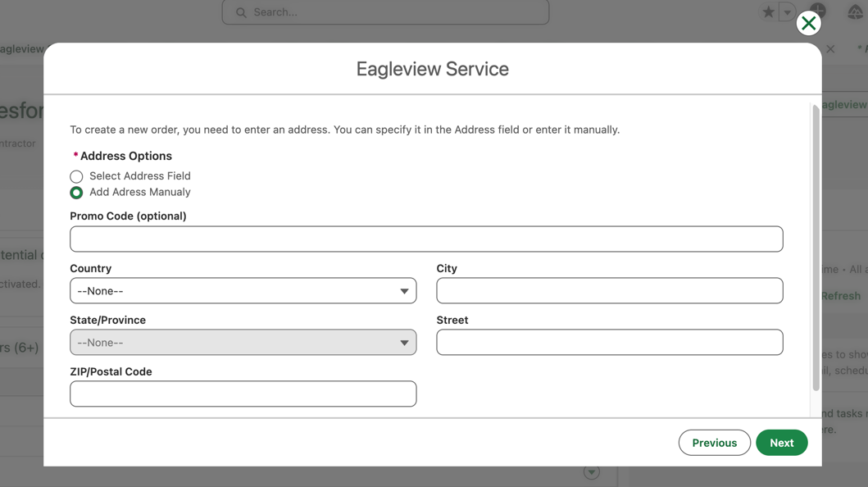Screen dimensions: 868x487
Task: Open the Country dropdown
Action: (x=243, y=291)
